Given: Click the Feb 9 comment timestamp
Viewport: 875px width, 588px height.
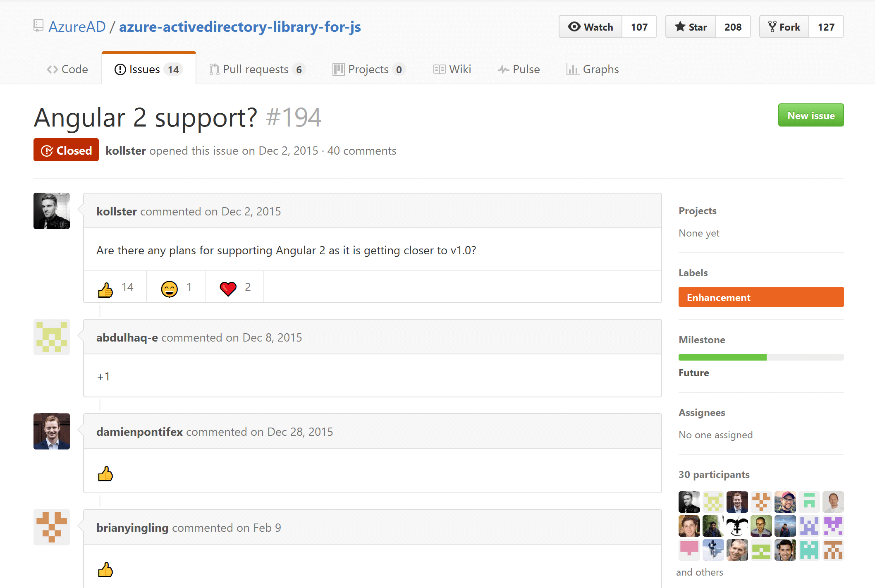Looking at the screenshot, I should [x=267, y=528].
